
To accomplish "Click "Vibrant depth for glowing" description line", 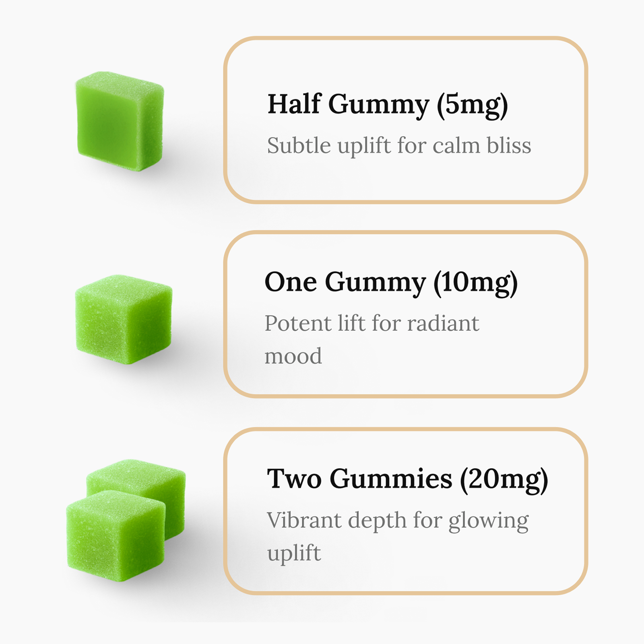I will point(397,520).
